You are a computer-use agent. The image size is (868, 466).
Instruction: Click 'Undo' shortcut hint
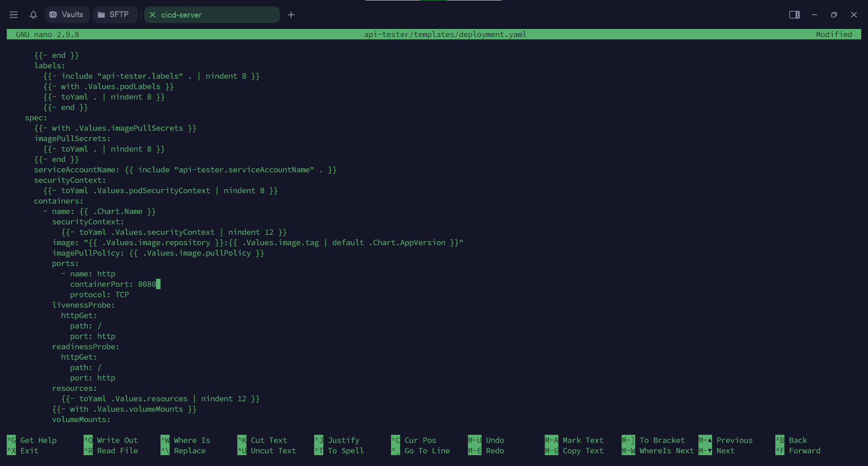click(x=486, y=440)
